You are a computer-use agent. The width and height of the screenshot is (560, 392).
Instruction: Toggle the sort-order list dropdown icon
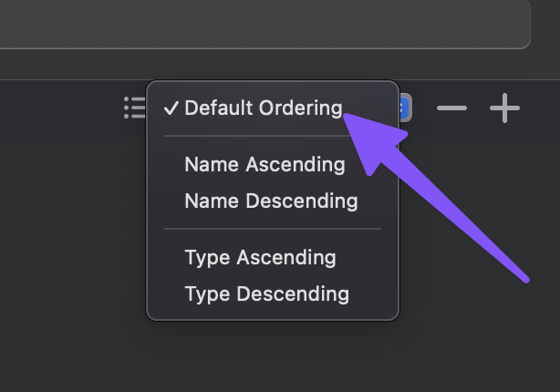pyautogui.click(x=135, y=108)
